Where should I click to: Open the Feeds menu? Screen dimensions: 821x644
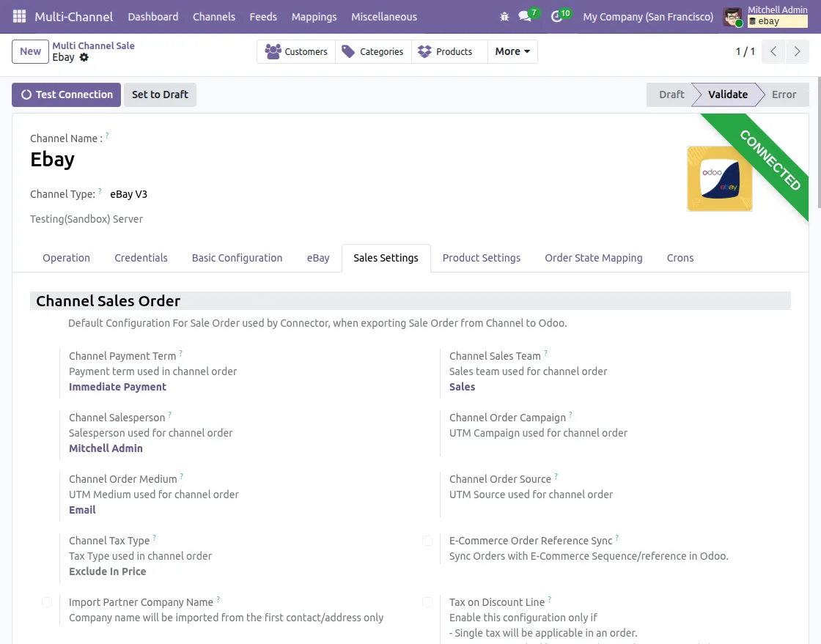(263, 17)
